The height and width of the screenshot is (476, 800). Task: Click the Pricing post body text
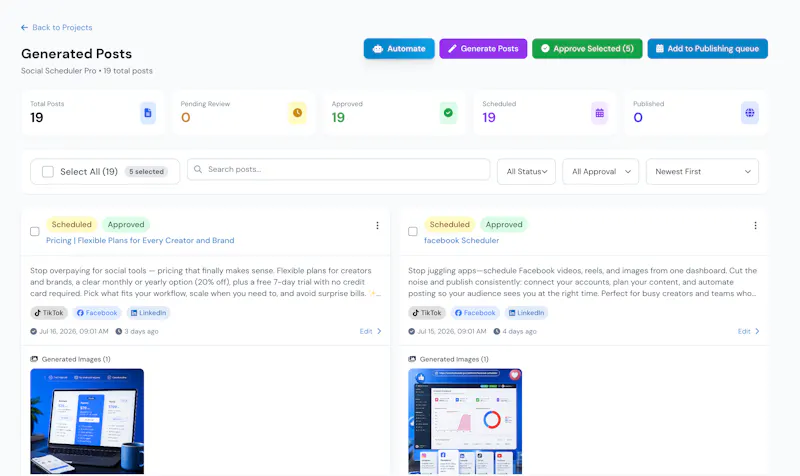205,282
